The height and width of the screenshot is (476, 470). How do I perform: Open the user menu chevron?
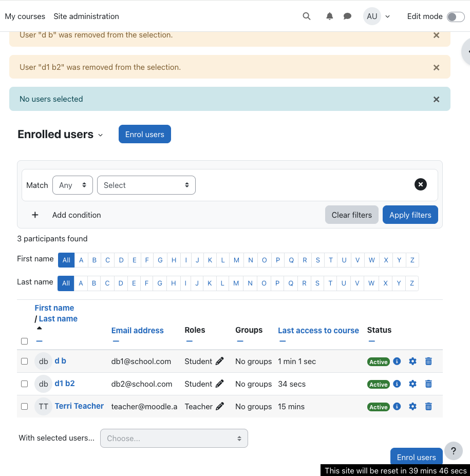387,17
